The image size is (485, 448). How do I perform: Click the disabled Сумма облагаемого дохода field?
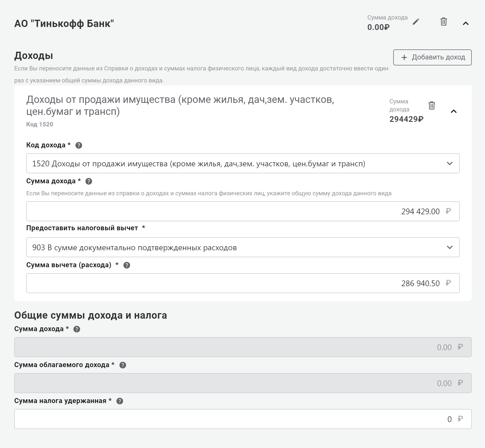pos(243,383)
